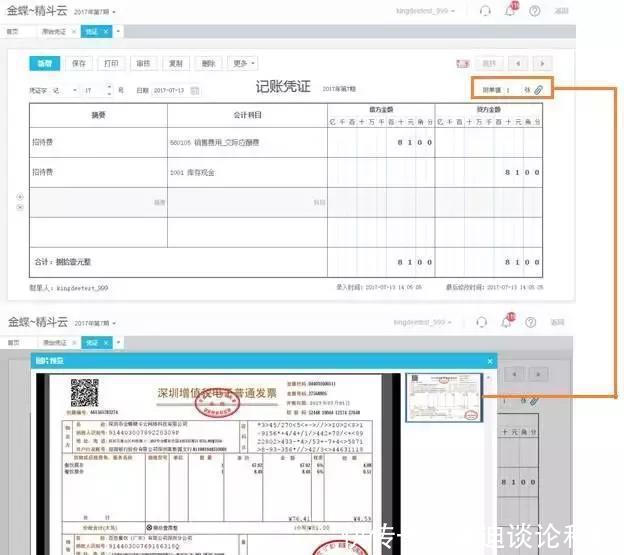Click the empty 科目 cell in third row
The height and width of the screenshot is (555, 624).
point(247,203)
